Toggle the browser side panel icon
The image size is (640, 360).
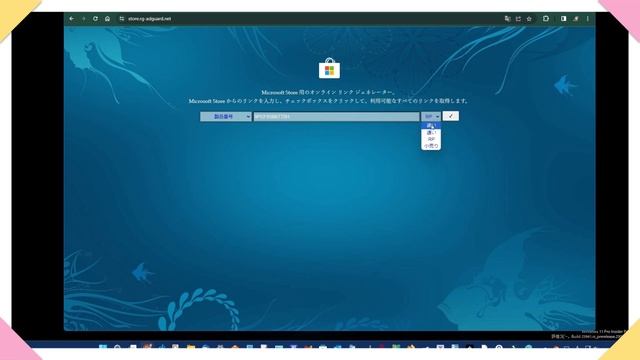563,19
